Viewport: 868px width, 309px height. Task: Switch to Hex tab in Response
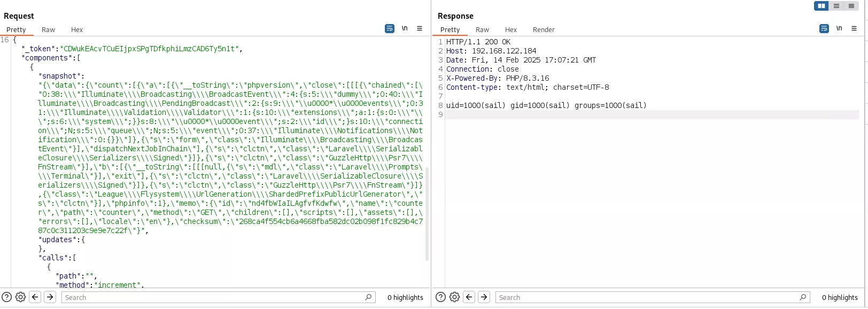point(511,30)
